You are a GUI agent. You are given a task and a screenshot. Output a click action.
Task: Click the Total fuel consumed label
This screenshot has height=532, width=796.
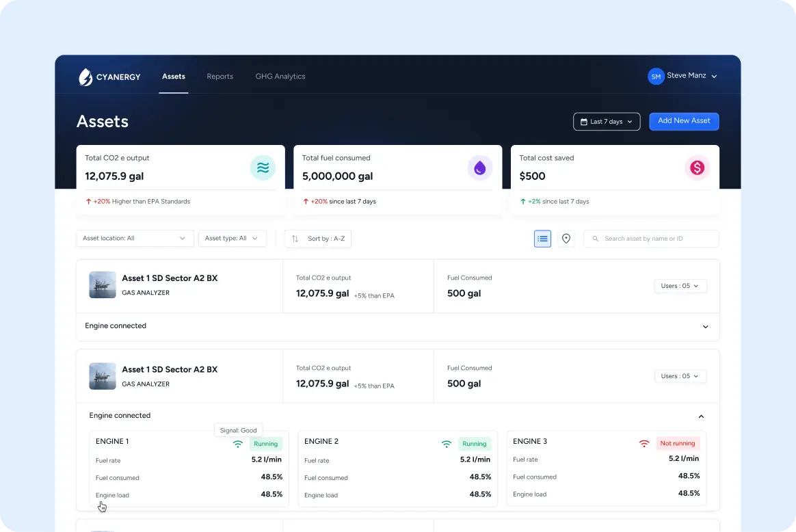336,158
